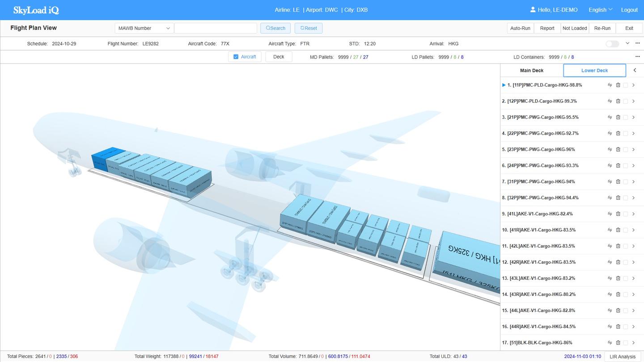The height and width of the screenshot is (362, 644).
Task: Expand the 23P PMC-PWG row details
Action: [633, 149]
